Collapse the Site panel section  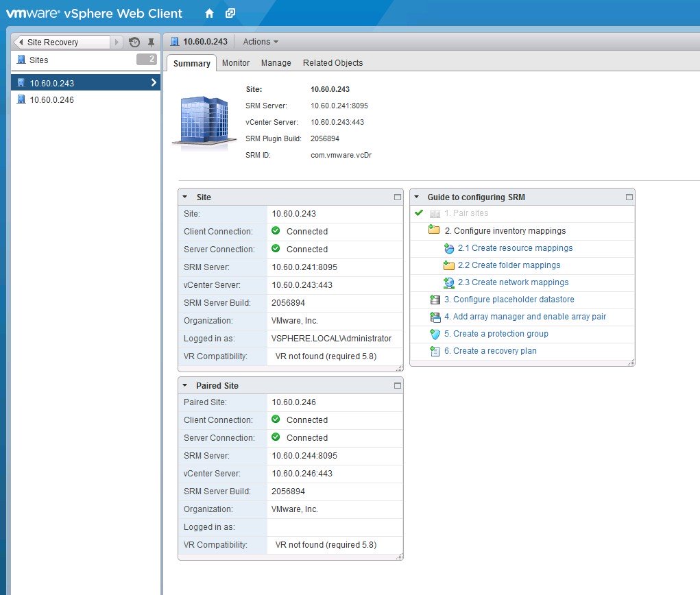pos(185,197)
